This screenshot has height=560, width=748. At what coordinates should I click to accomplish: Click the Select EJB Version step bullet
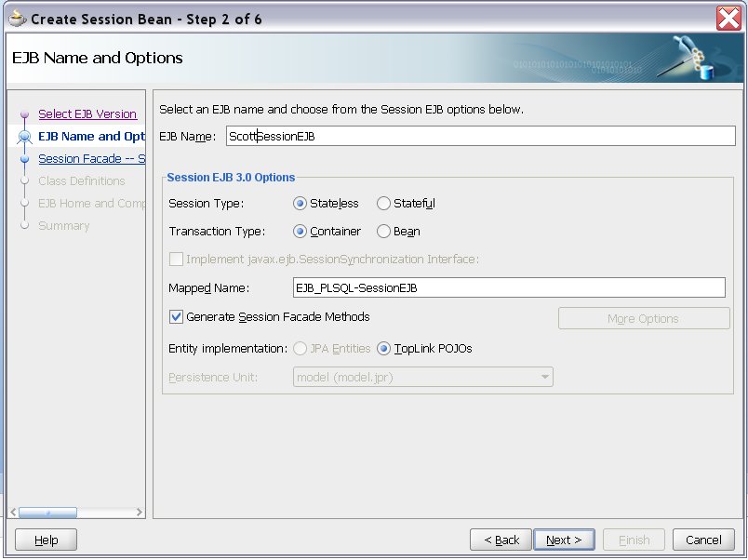(25, 114)
